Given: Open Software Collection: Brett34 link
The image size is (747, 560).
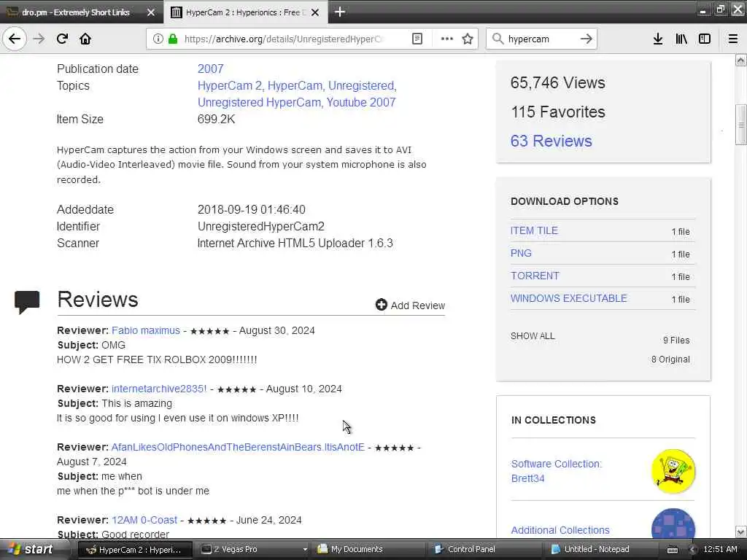Looking at the screenshot, I should click(556, 471).
